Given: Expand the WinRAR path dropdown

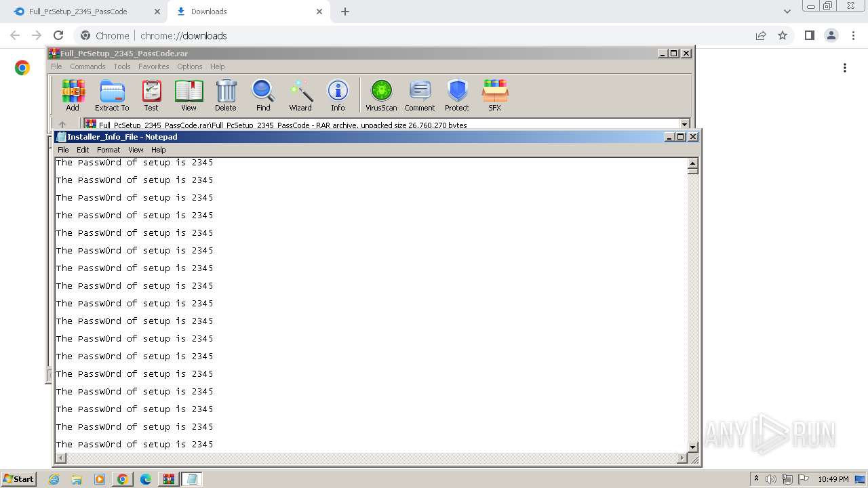Looking at the screenshot, I should 684,125.
